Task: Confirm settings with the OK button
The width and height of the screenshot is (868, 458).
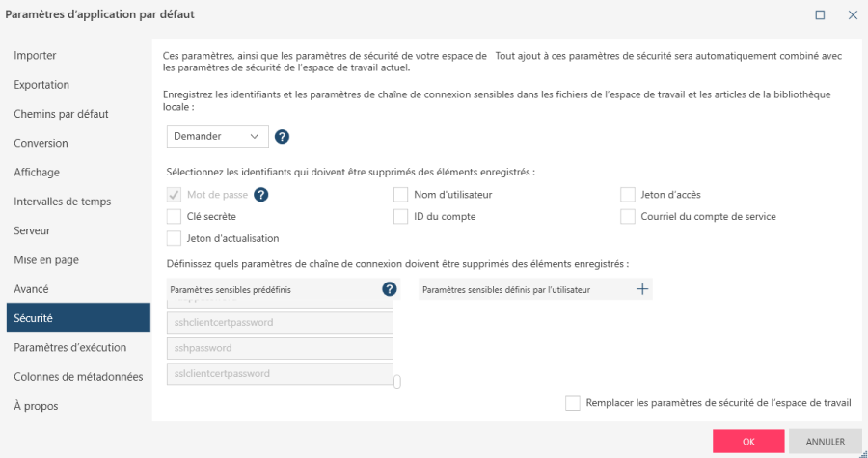Action: 748,442
